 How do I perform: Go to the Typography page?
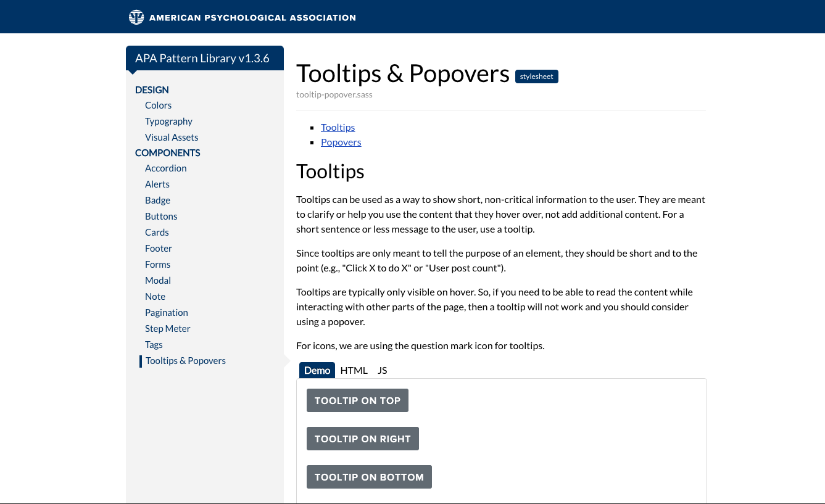pos(168,122)
